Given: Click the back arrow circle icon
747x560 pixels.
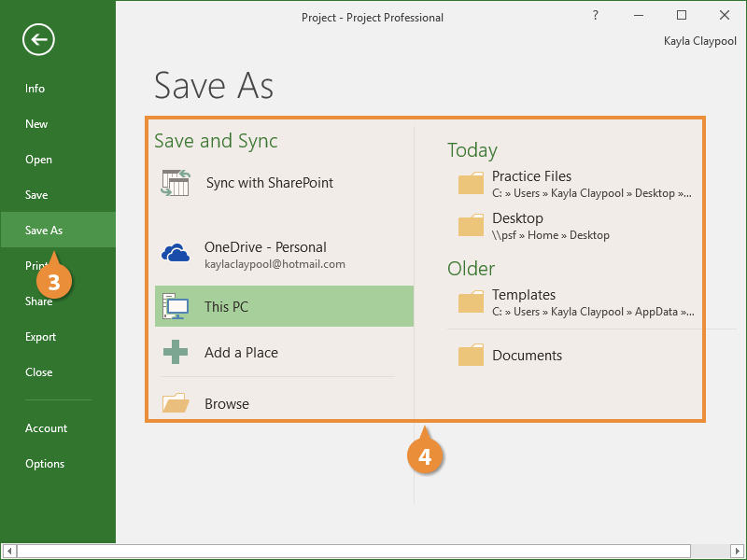Looking at the screenshot, I should [39, 39].
